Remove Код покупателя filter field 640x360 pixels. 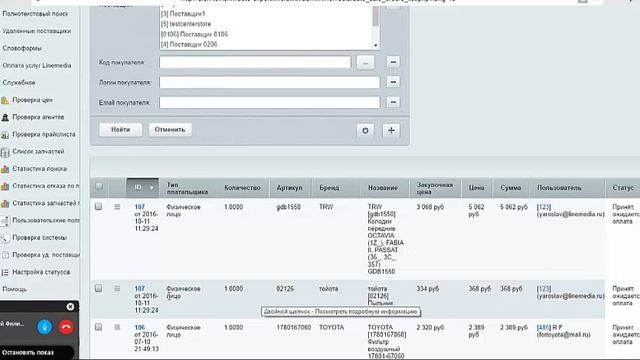[393, 62]
